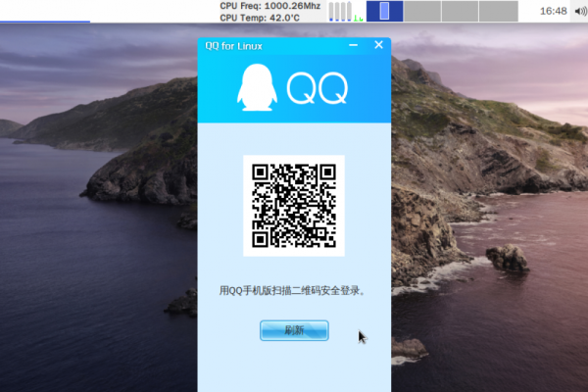Click the 16:48 clock in panel
The width and height of the screenshot is (588, 392).
point(553,11)
